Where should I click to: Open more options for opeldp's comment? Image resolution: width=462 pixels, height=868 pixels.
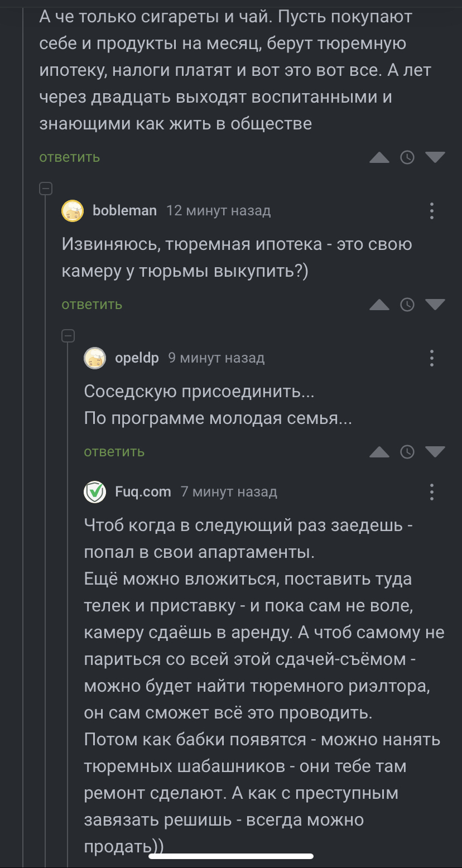click(431, 358)
